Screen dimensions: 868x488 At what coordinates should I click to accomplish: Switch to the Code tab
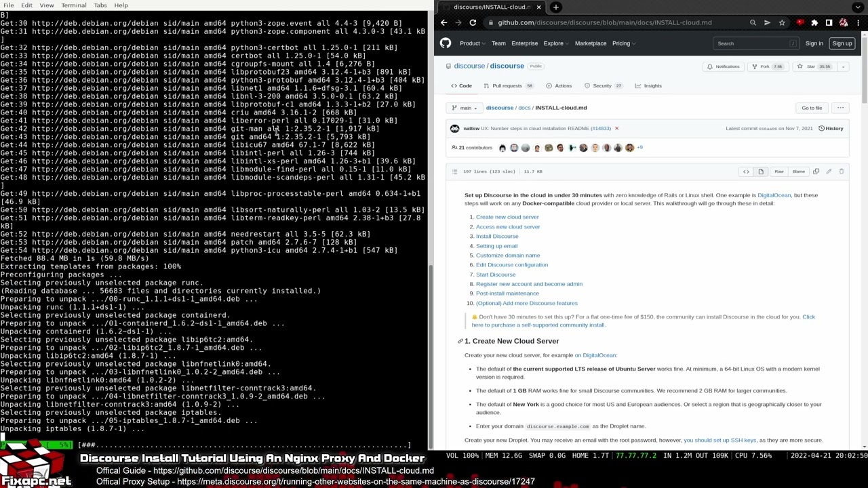[x=461, y=86]
